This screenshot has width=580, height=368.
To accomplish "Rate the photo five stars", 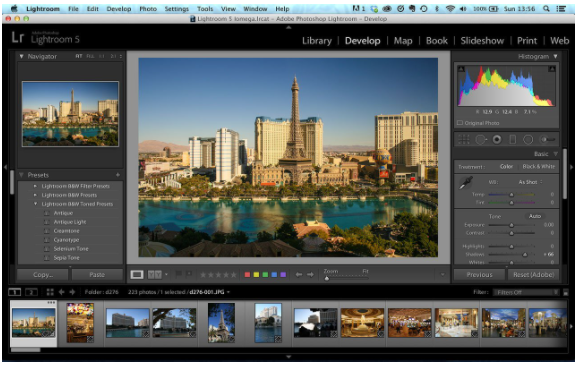I will click(233, 275).
